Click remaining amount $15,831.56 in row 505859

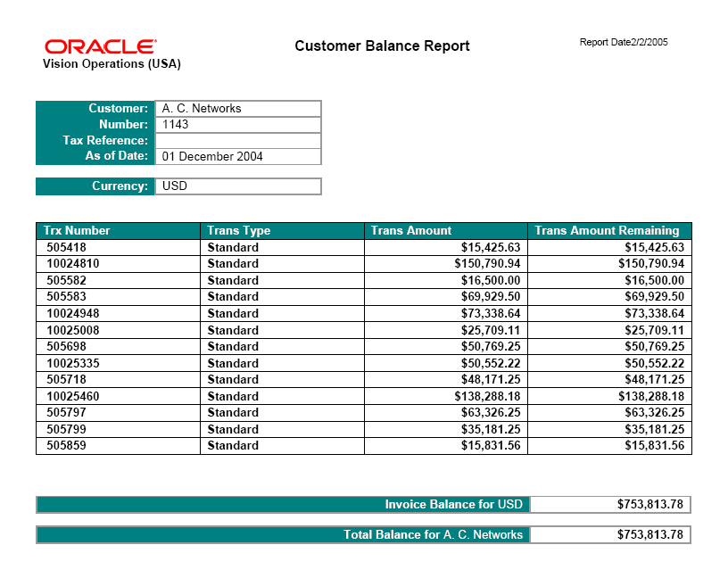tap(655, 446)
